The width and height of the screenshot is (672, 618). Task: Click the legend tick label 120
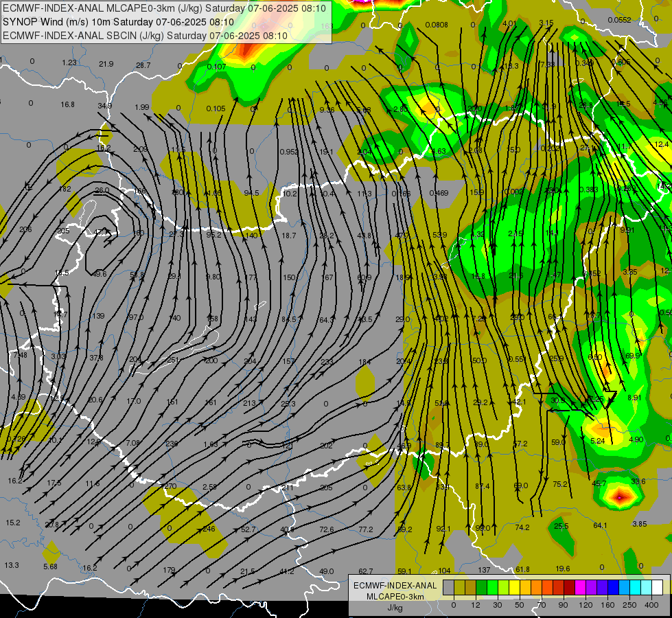[586, 605]
